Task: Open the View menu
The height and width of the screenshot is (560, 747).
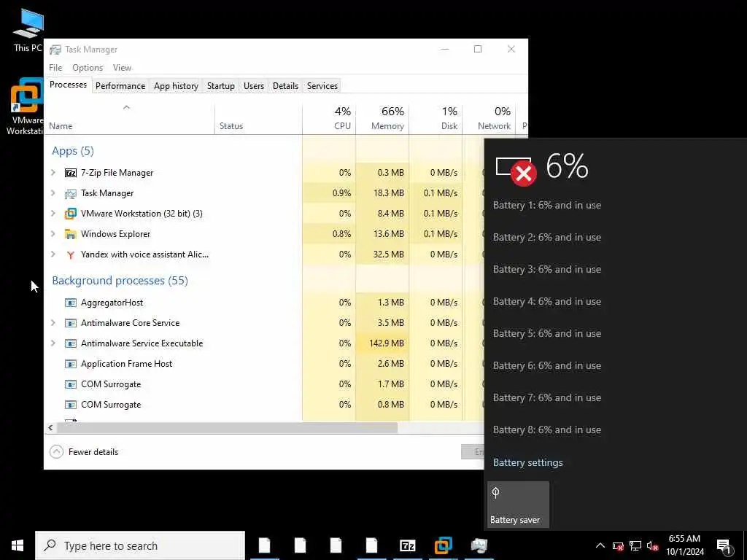Action: click(122, 68)
